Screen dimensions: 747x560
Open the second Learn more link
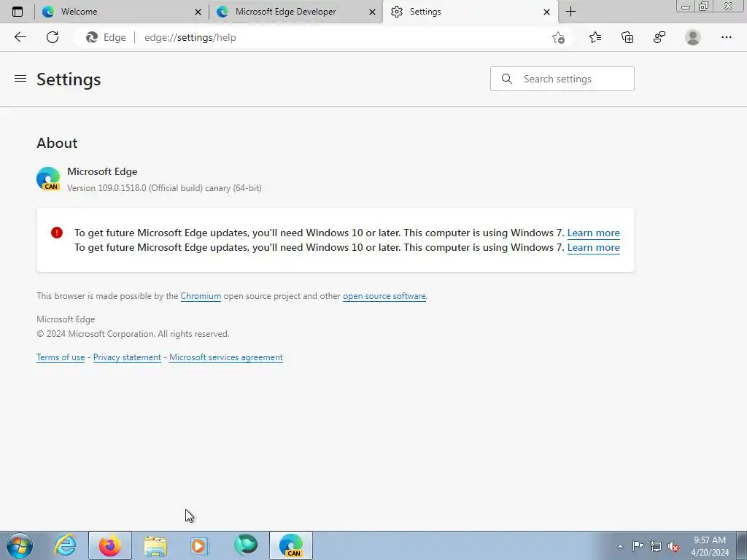point(593,248)
